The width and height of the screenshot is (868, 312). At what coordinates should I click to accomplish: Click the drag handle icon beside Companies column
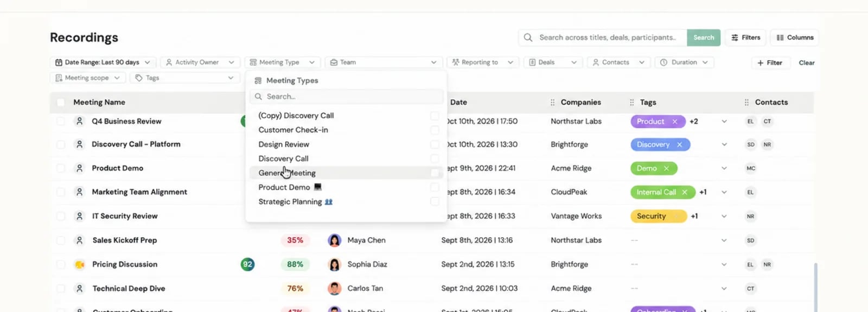552,102
